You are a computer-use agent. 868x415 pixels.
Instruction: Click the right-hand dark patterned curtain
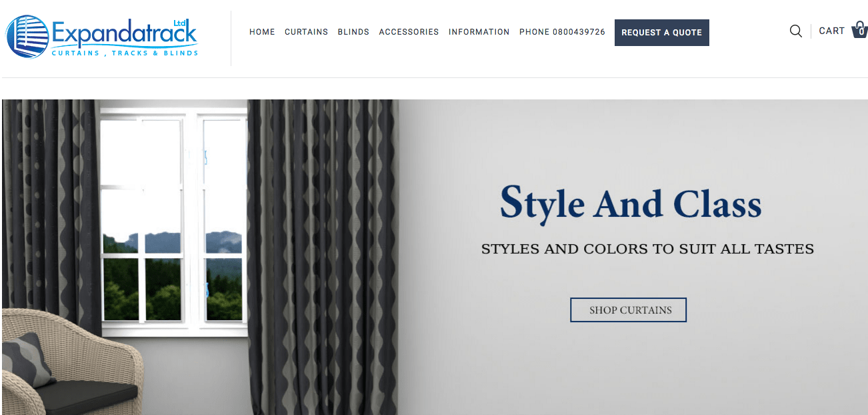[323, 257]
